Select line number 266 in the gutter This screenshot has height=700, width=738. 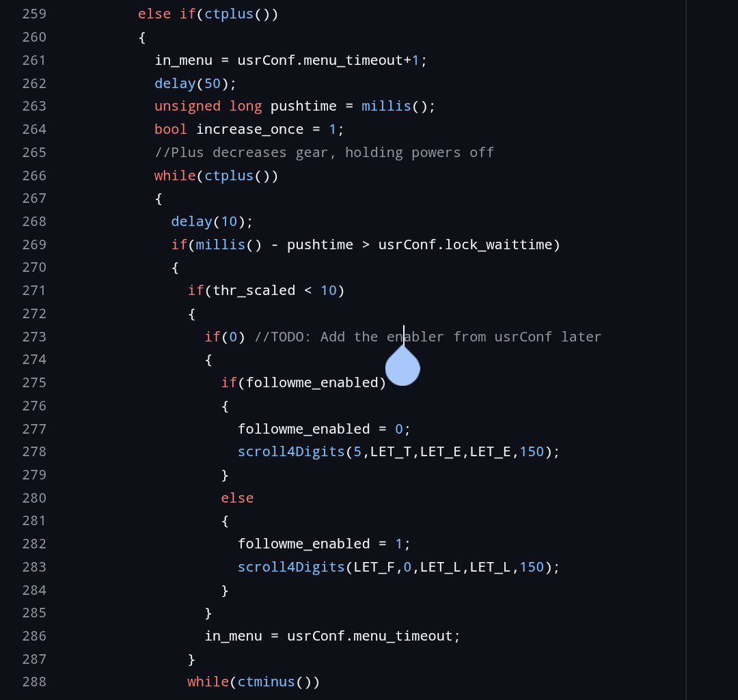point(33,176)
